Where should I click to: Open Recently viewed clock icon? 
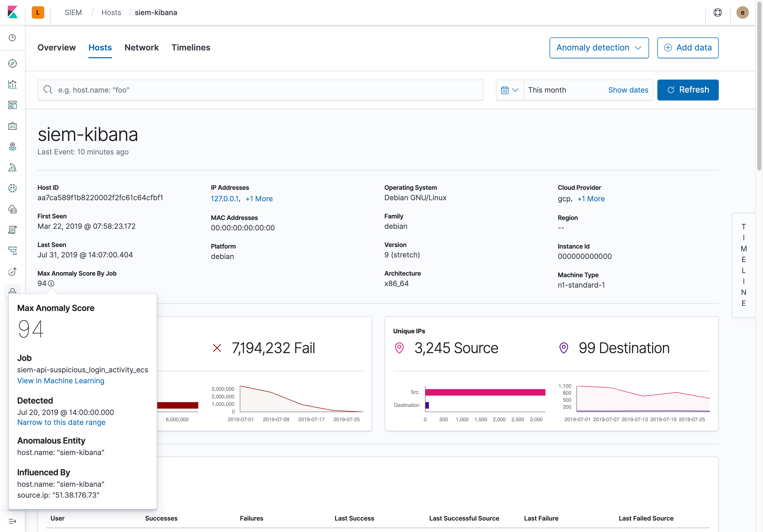coord(12,37)
